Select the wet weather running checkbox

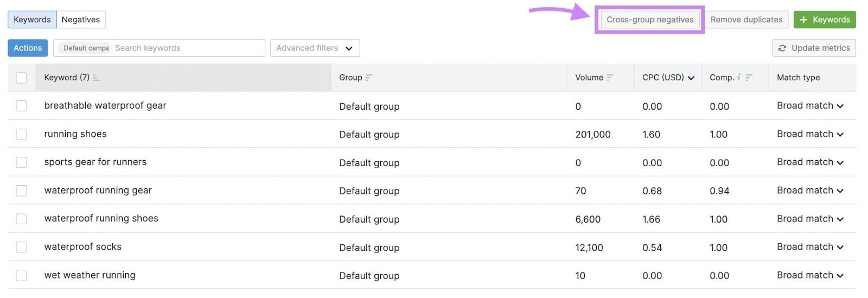[x=21, y=275]
